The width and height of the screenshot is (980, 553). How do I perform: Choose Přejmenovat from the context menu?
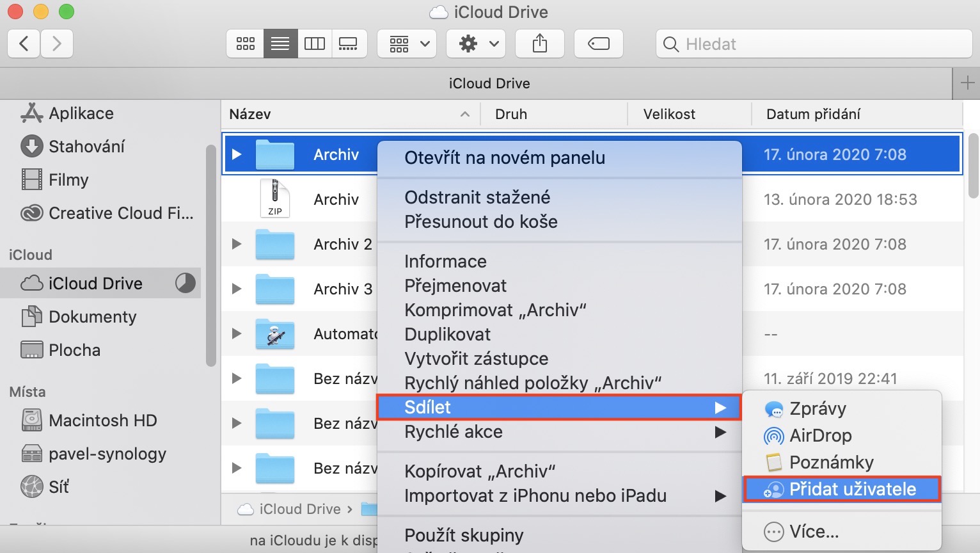coord(455,285)
